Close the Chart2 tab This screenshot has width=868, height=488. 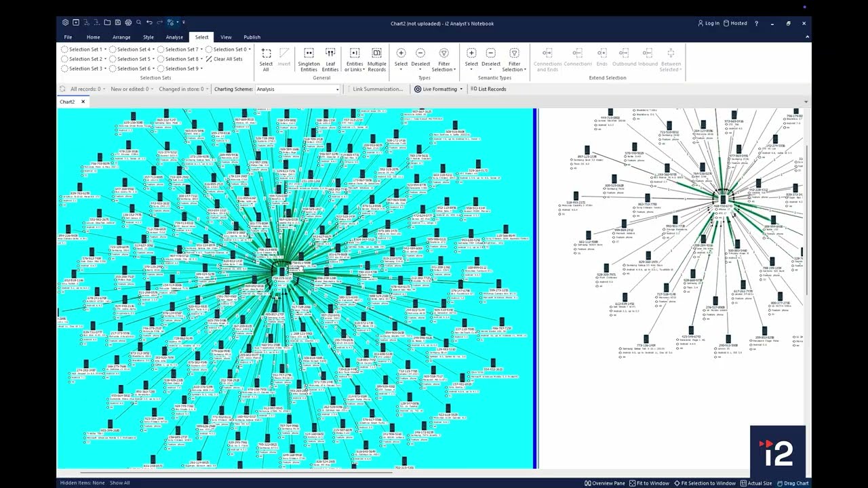coord(83,102)
